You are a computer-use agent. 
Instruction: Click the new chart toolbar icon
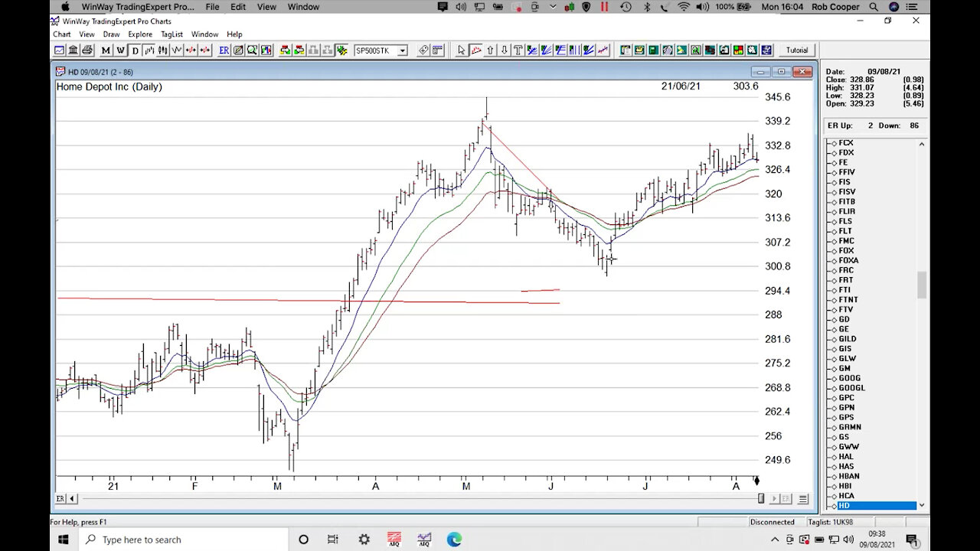tap(60, 51)
